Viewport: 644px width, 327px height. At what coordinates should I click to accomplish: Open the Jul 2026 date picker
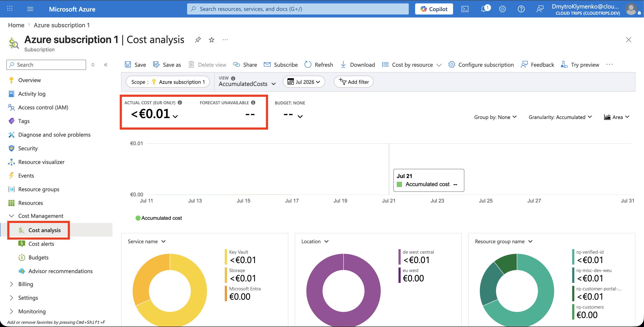point(304,82)
